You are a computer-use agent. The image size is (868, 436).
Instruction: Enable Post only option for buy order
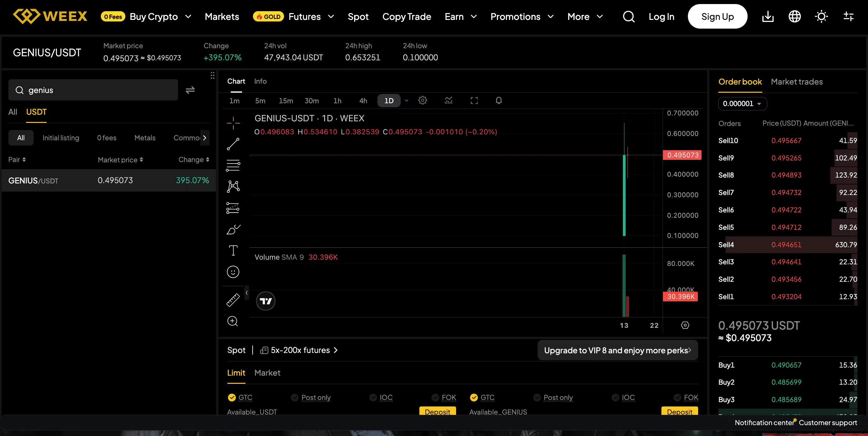tap(311, 397)
